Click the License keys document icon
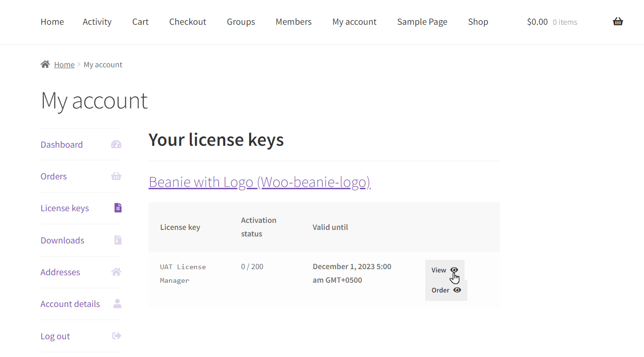This screenshot has height=357, width=644. (118, 208)
